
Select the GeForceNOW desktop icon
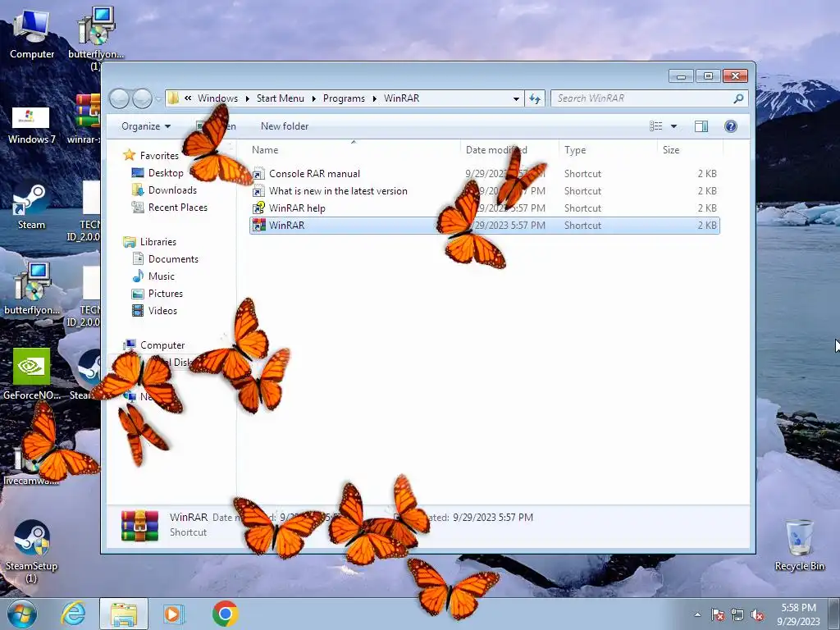(31, 374)
